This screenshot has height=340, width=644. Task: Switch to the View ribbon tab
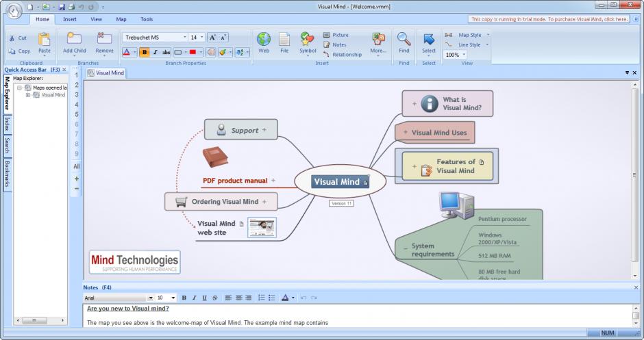97,19
